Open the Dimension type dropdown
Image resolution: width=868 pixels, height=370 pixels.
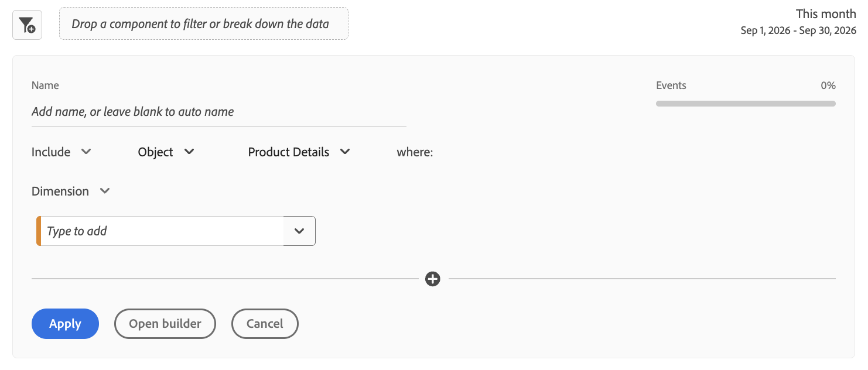tap(70, 191)
